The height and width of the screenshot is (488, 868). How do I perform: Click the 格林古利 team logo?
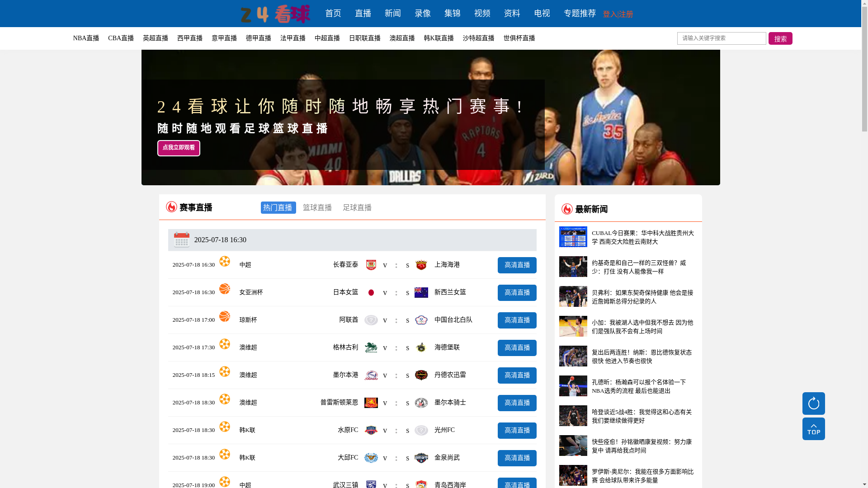tap(371, 347)
